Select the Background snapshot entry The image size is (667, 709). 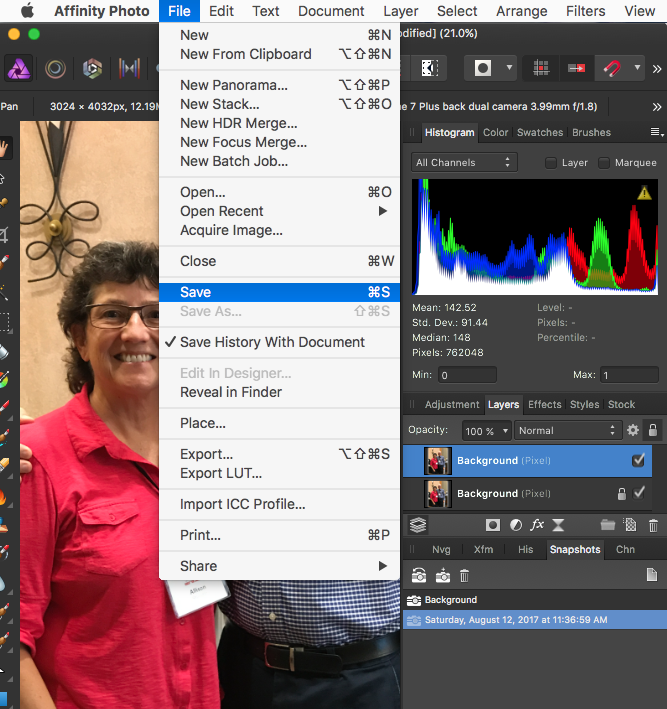click(535, 600)
